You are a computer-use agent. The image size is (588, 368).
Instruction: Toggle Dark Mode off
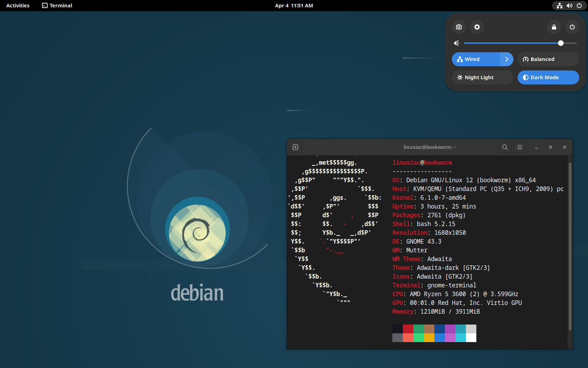coord(548,77)
